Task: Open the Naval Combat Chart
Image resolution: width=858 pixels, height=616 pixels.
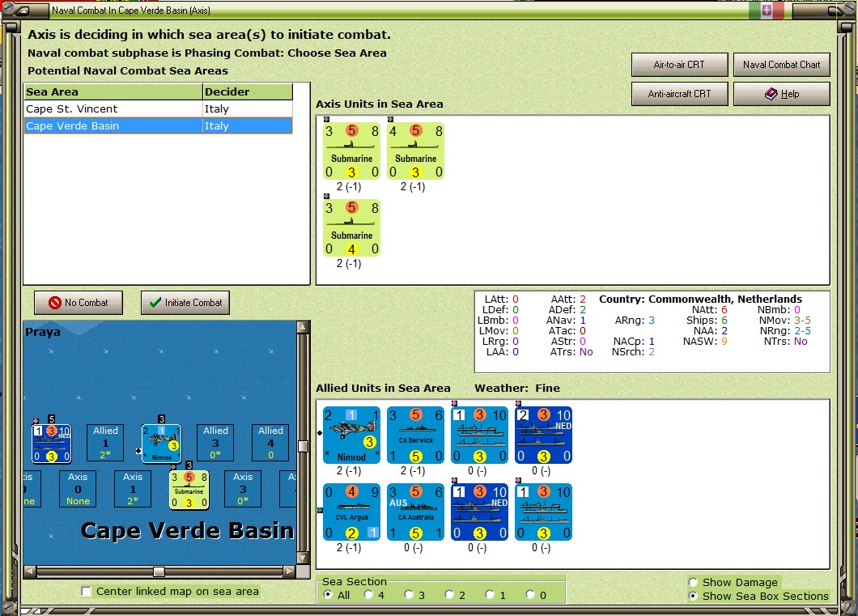Action: click(781, 65)
